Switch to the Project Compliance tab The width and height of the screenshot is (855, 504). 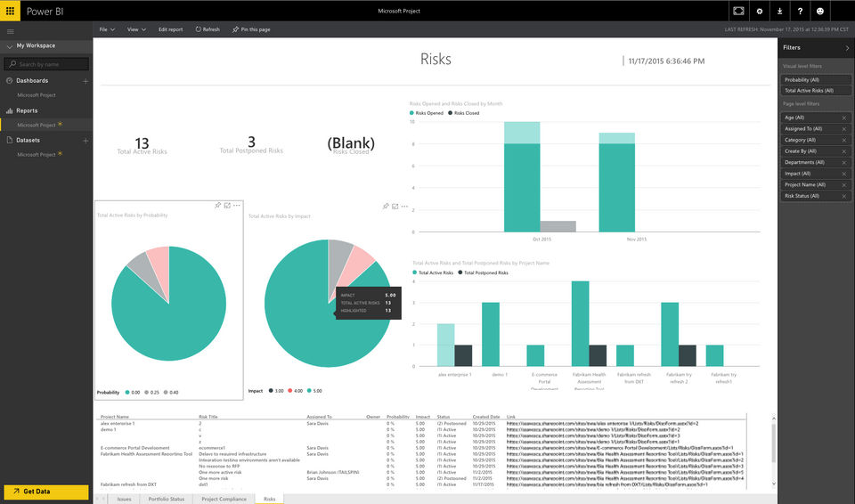(224, 499)
